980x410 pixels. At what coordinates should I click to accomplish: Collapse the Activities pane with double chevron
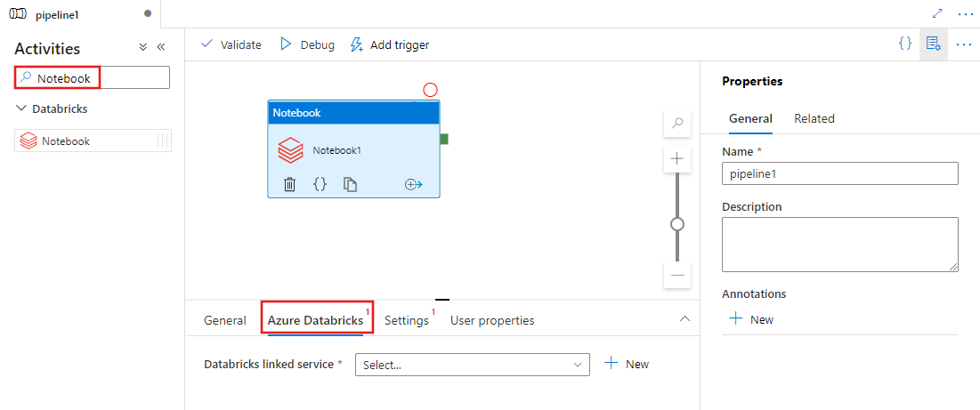[161, 48]
